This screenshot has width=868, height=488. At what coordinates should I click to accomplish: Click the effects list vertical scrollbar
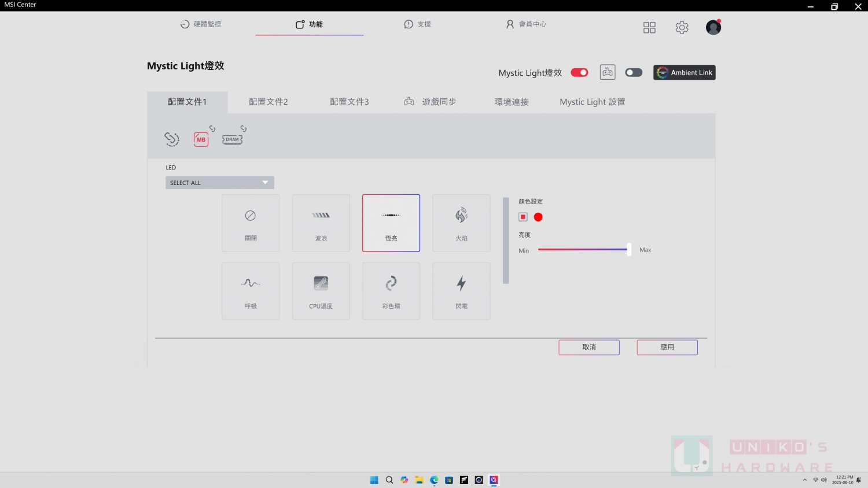click(x=506, y=241)
